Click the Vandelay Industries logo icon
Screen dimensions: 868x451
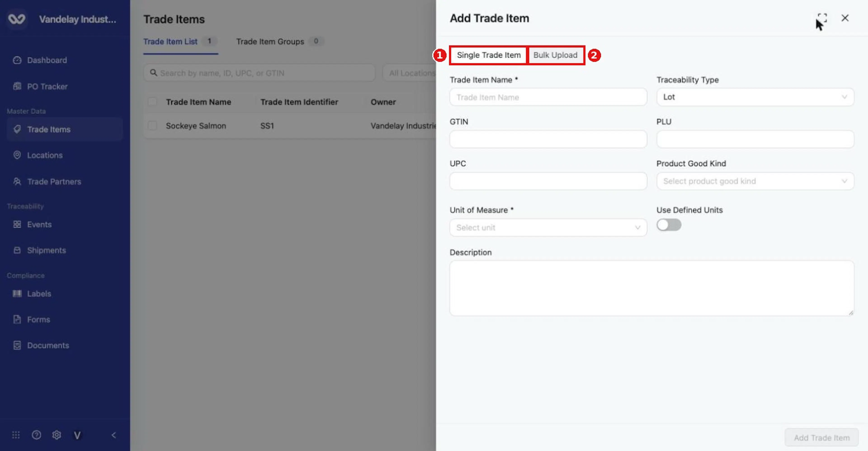(x=17, y=19)
